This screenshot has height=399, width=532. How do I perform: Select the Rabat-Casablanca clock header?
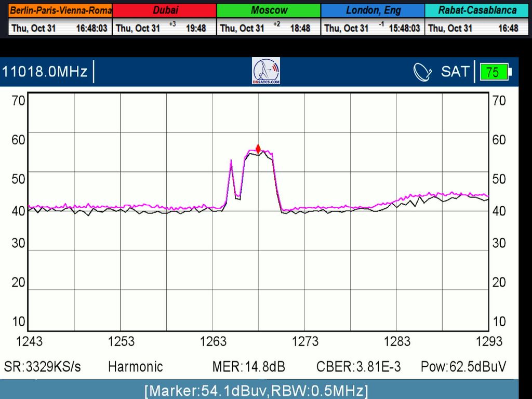pyautogui.click(x=477, y=10)
